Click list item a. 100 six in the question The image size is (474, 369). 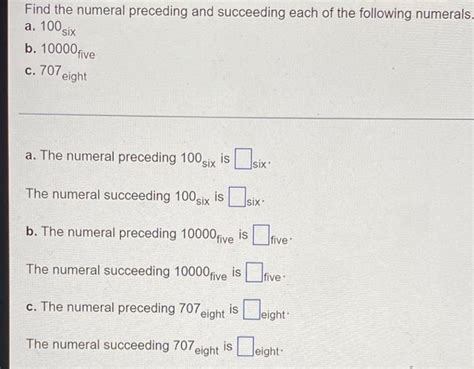pos(50,28)
